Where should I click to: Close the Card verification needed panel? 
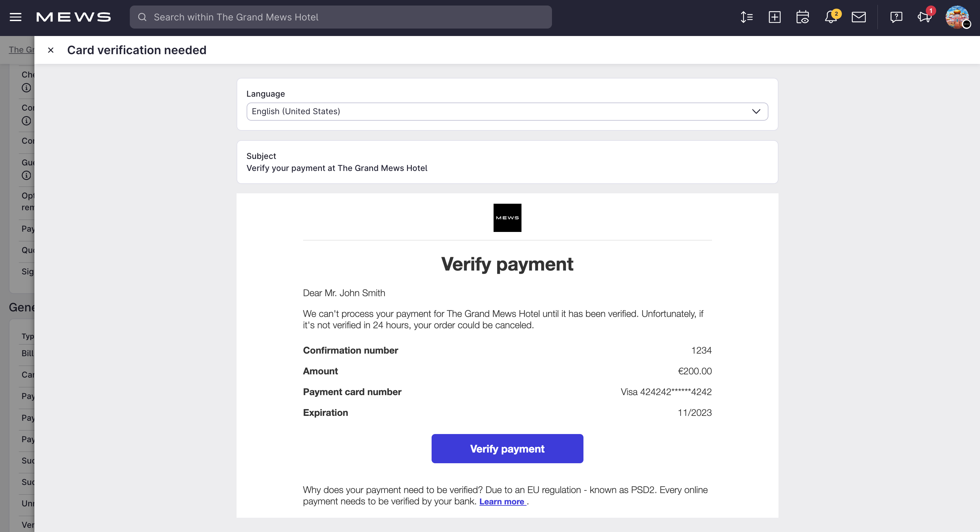click(x=51, y=50)
